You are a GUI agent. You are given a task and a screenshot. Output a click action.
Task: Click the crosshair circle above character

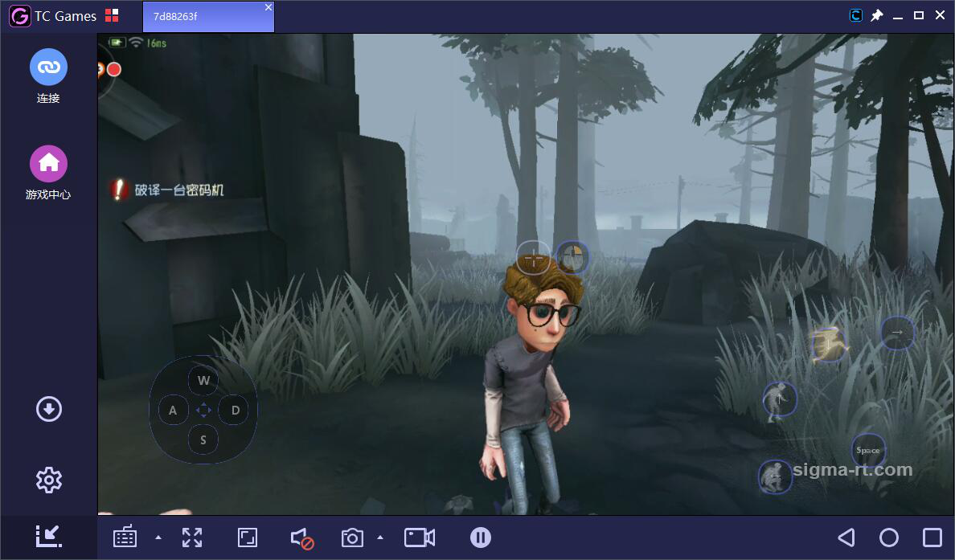pos(534,258)
